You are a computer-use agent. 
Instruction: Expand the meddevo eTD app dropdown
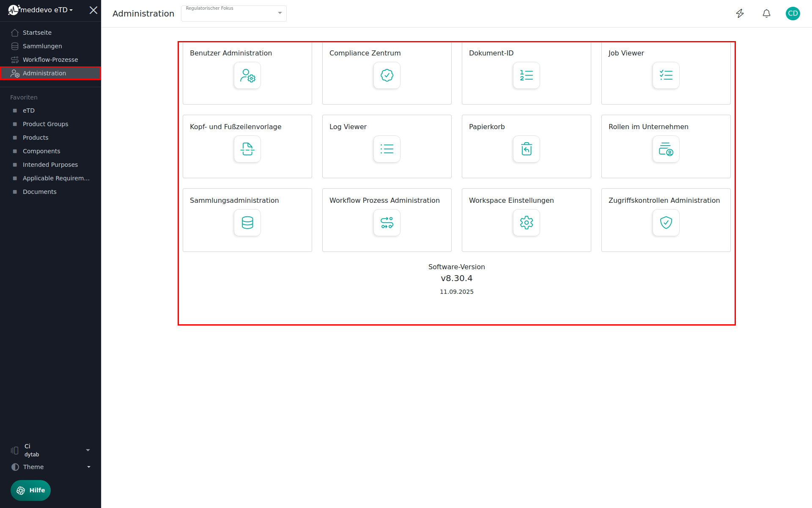point(47,10)
